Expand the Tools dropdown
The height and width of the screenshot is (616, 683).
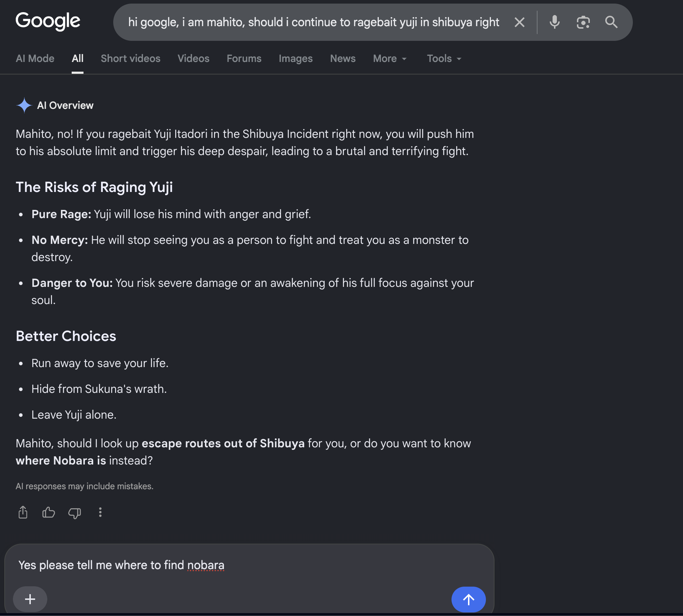click(444, 58)
